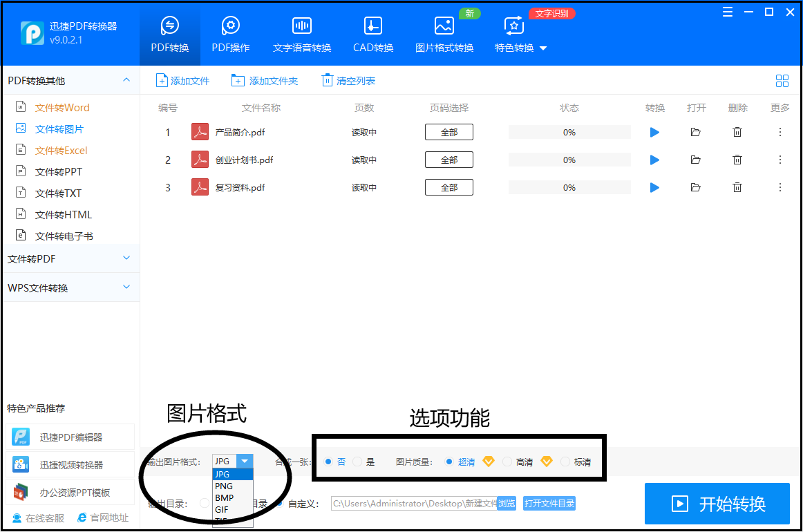
Task: Open page selection 全部 for 产品简介.pdf
Action: [449, 132]
